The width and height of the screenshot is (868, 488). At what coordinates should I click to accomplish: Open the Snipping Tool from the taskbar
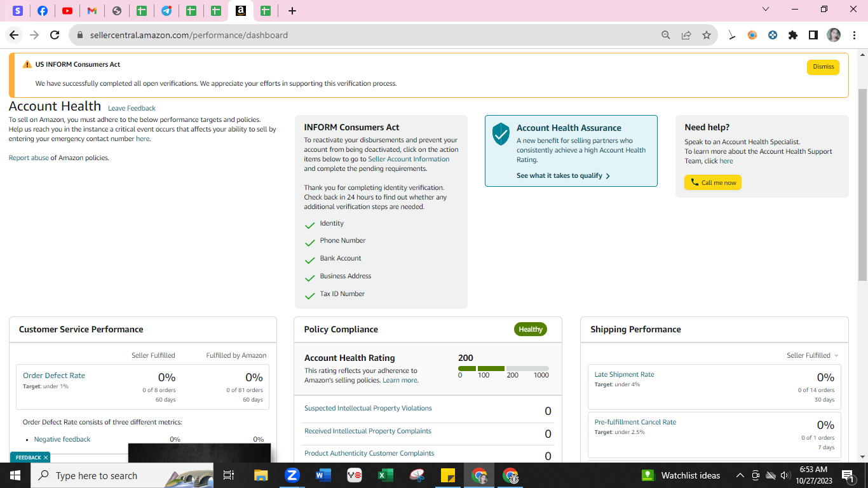pyautogui.click(x=417, y=475)
